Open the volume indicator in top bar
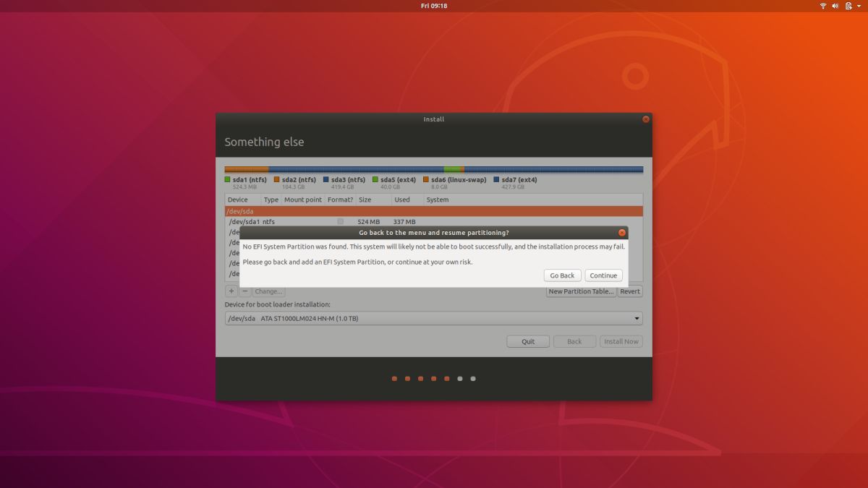 (835, 6)
